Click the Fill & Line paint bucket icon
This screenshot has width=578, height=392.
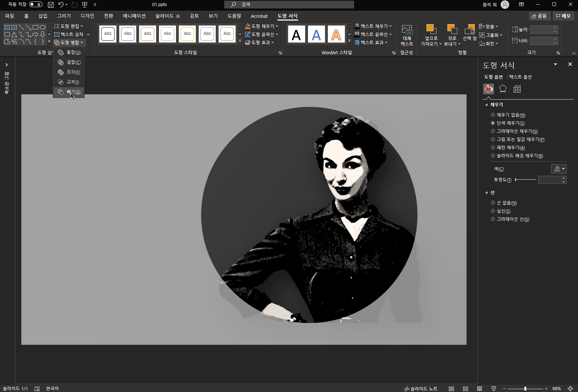489,89
